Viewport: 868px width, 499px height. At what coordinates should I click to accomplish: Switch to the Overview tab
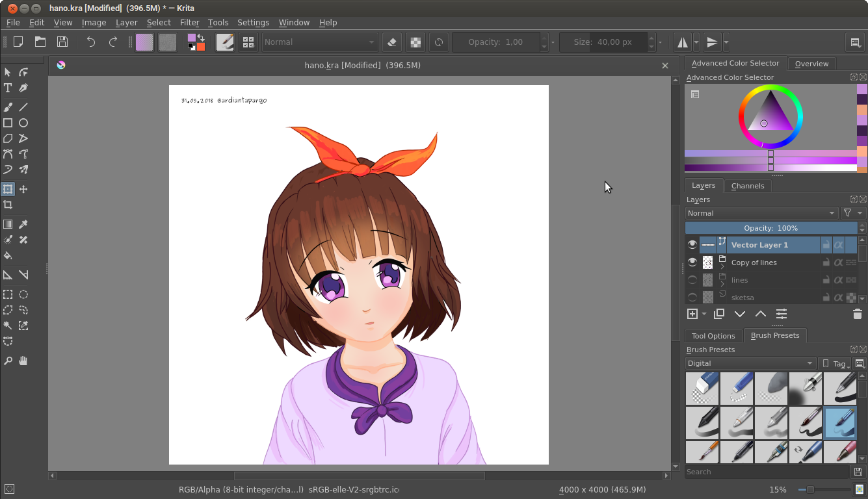[x=811, y=63]
